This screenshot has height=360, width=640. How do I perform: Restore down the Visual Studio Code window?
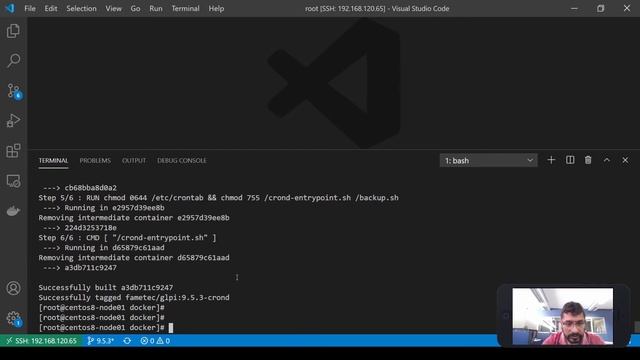point(600,9)
